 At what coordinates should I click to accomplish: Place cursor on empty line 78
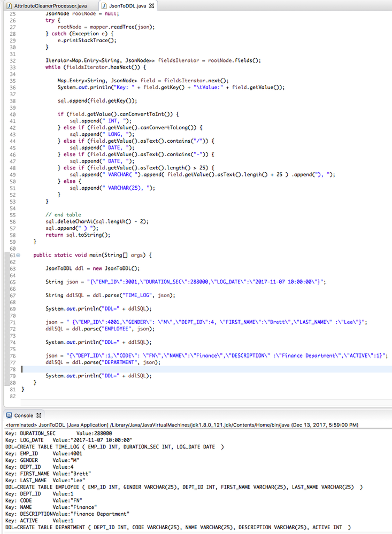206,369
